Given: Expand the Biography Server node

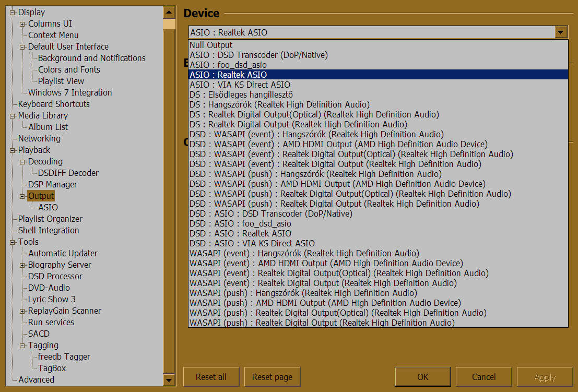Looking at the screenshot, I should tap(22, 265).
